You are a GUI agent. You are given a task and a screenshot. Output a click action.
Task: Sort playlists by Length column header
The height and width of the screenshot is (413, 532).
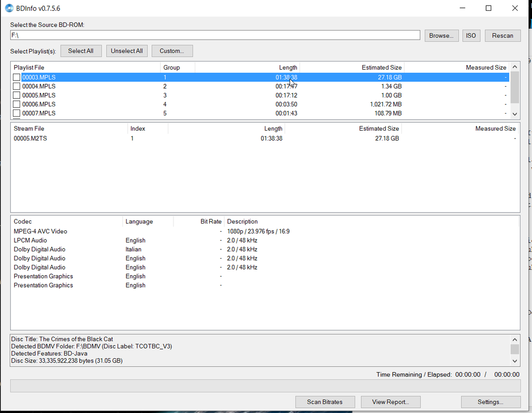point(247,68)
